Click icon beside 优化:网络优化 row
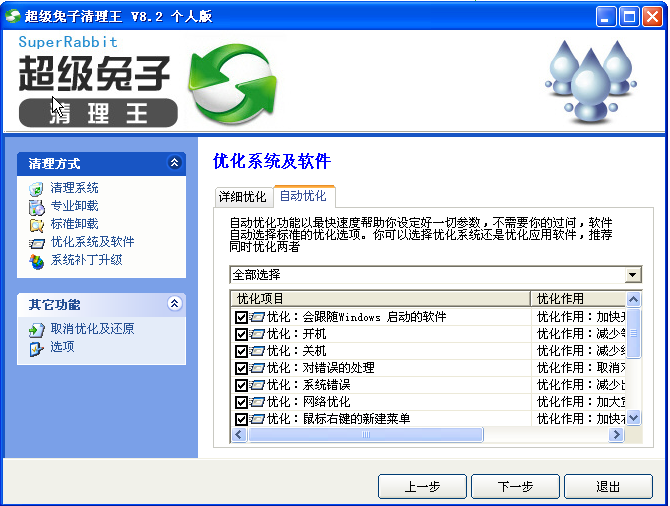The width and height of the screenshot is (670, 506). (x=257, y=402)
